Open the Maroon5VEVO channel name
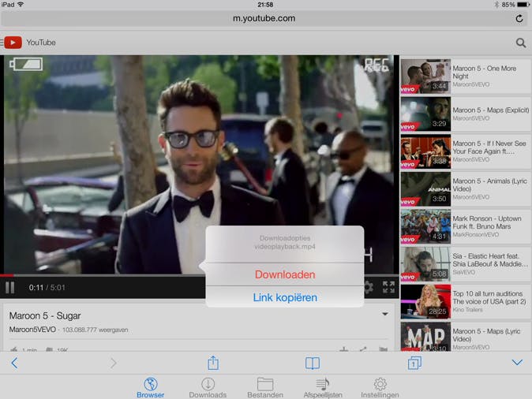The image size is (532, 399). 32,330
